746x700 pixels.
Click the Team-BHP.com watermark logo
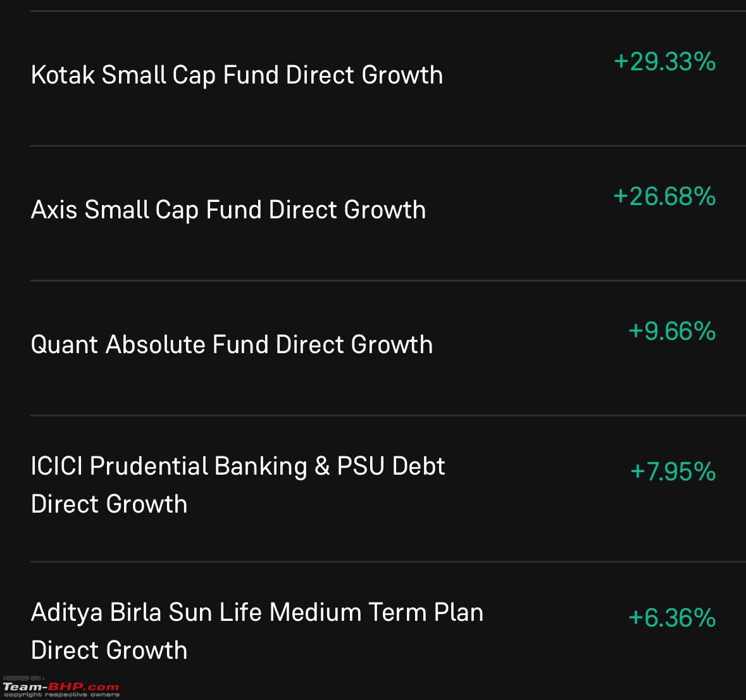point(61,687)
